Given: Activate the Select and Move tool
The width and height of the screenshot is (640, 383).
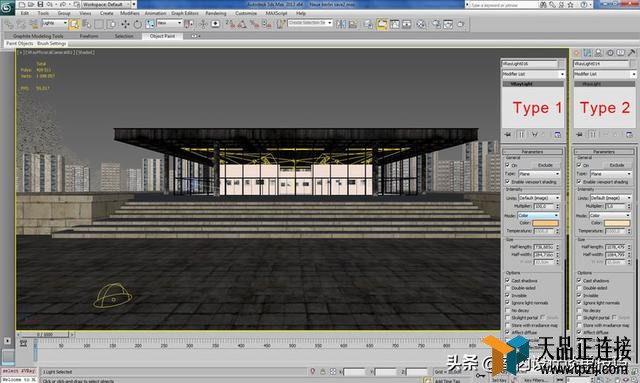Looking at the screenshot, I should [125, 24].
